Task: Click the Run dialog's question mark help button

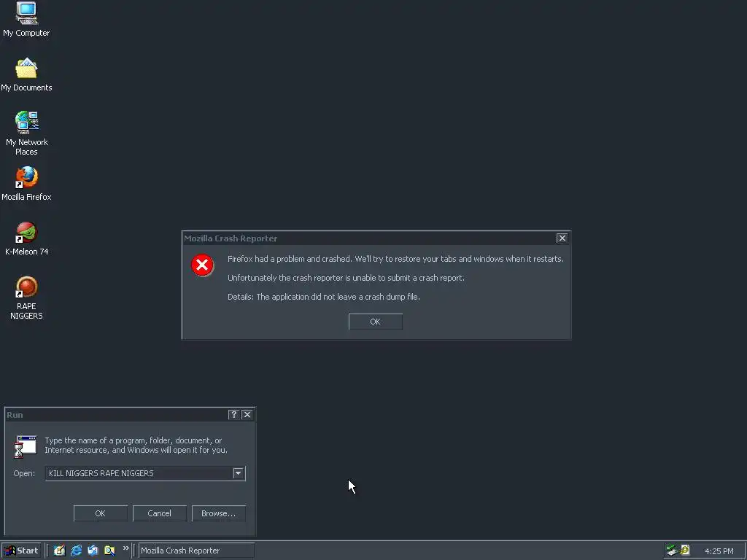Action: tap(233, 415)
